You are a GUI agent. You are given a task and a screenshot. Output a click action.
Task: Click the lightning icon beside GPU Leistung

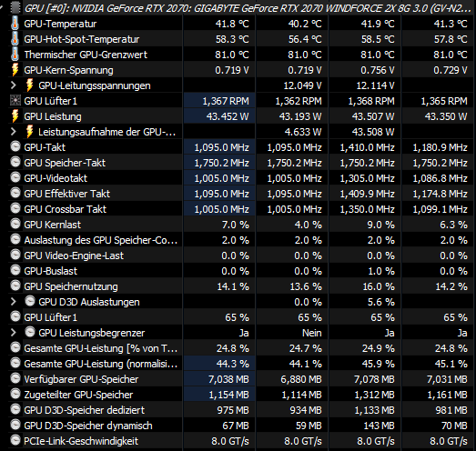point(15,116)
